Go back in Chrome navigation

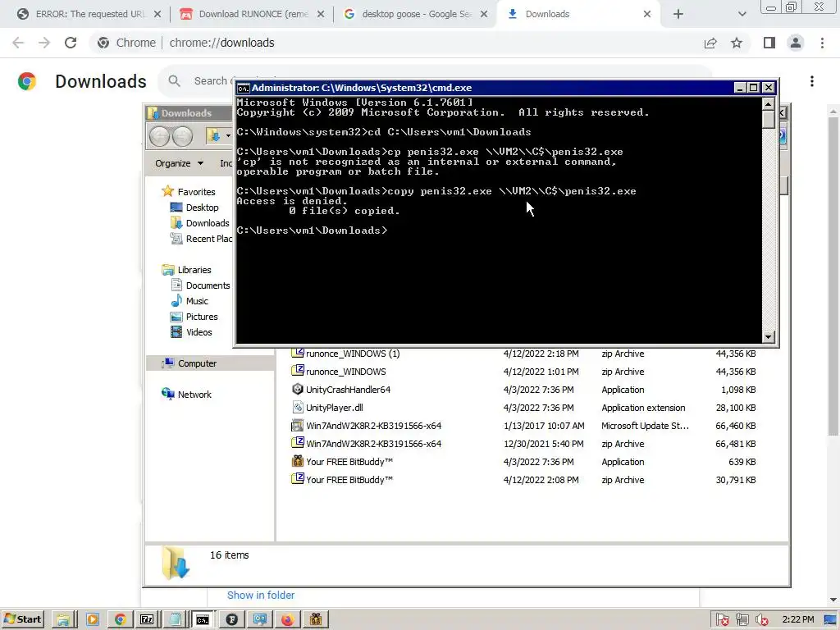[x=18, y=43]
